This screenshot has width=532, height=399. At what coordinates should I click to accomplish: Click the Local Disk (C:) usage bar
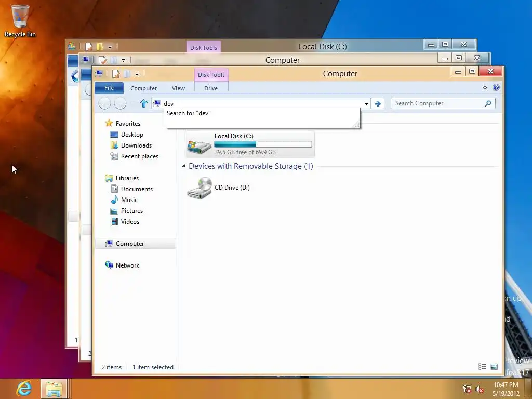tap(263, 144)
